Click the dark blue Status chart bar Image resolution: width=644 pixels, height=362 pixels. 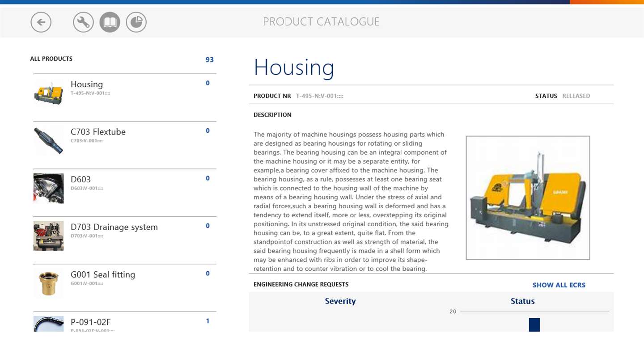point(534,324)
